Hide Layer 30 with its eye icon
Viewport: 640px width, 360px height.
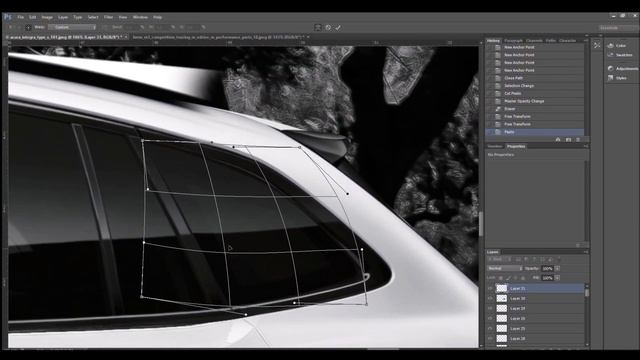(490, 298)
